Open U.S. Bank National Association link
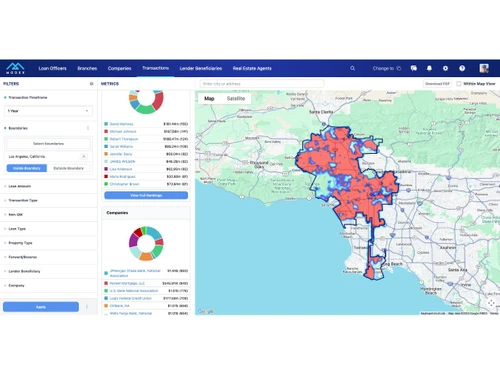500x375 pixels. click(x=134, y=291)
